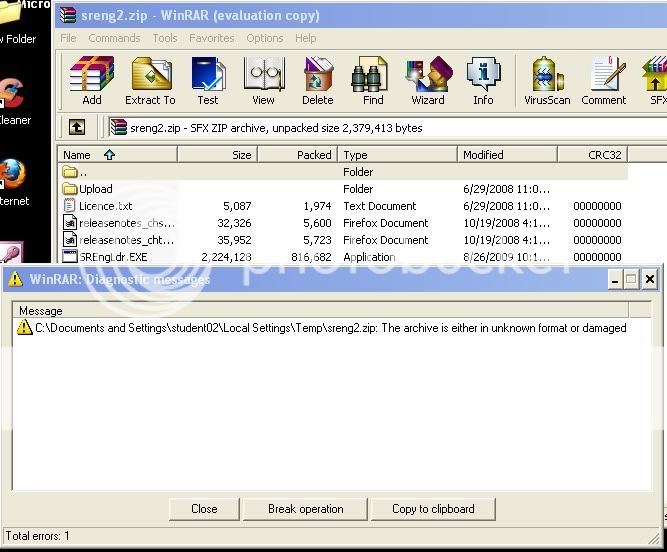Screen dimensions: 667x552
Task: Open the Favorites menu
Action: (x=211, y=38)
